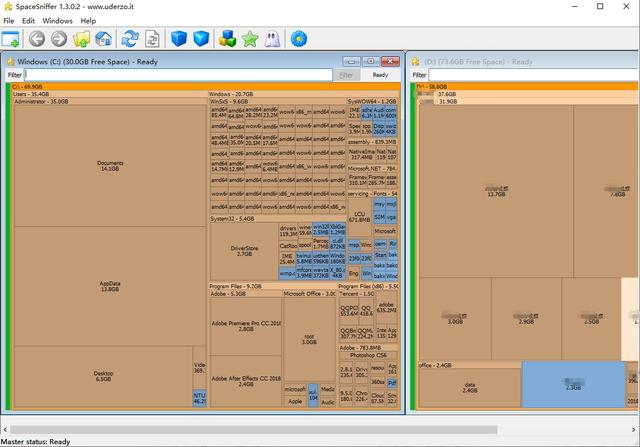Open the File menu
Image resolution: width=640 pixels, height=447 pixels.
(x=8, y=20)
